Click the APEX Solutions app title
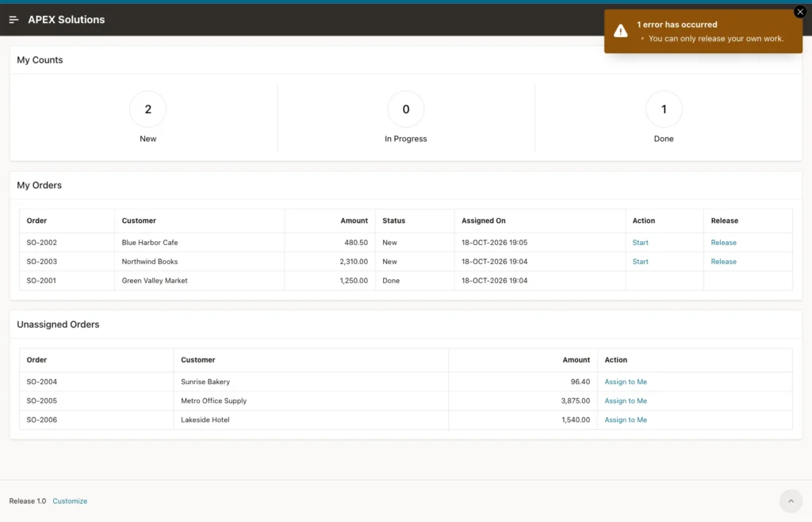Viewport: 812px width, 522px height. [x=67, y=20]
